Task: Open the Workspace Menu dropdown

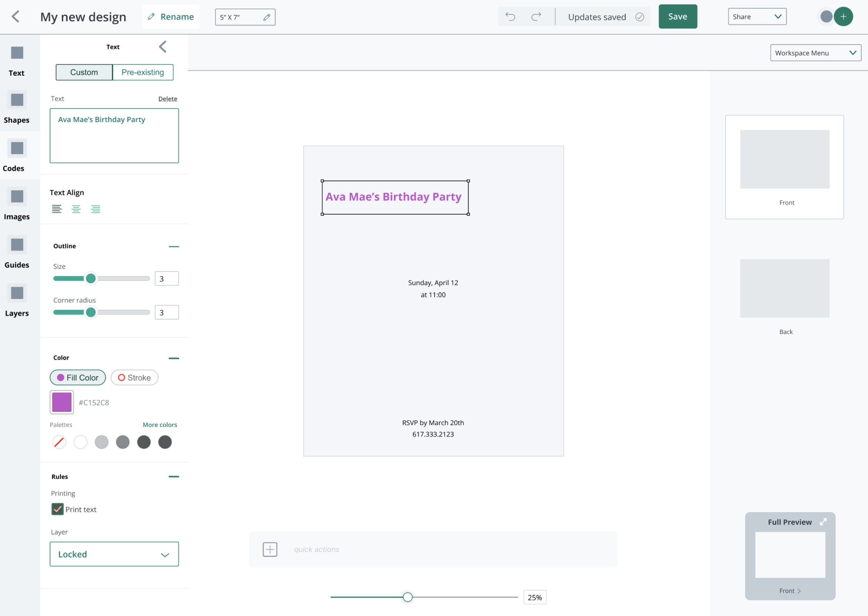Action: tap(815, 53)
